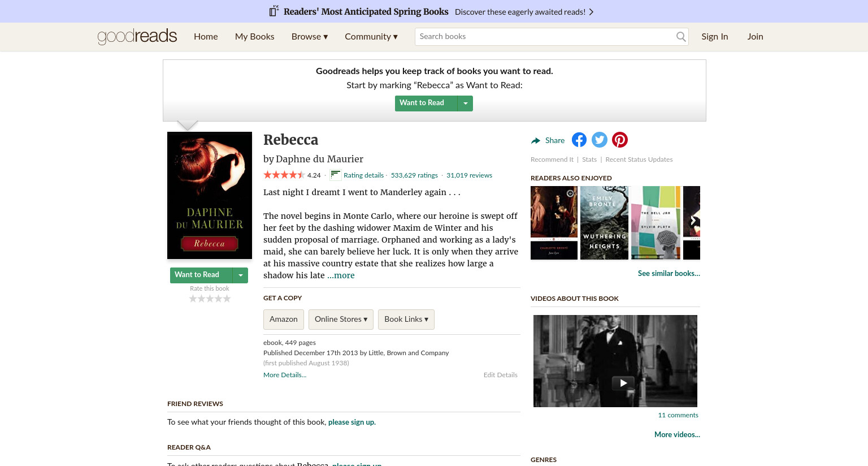
Task: Rate this book one star
Action: click(193, 299)
